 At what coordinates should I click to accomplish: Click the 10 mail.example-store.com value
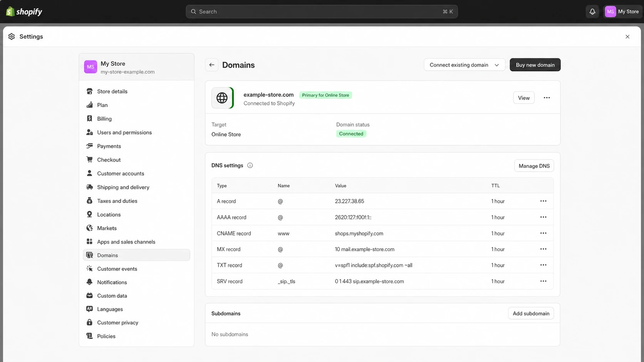pyautogui.click(x=365, y=249)
